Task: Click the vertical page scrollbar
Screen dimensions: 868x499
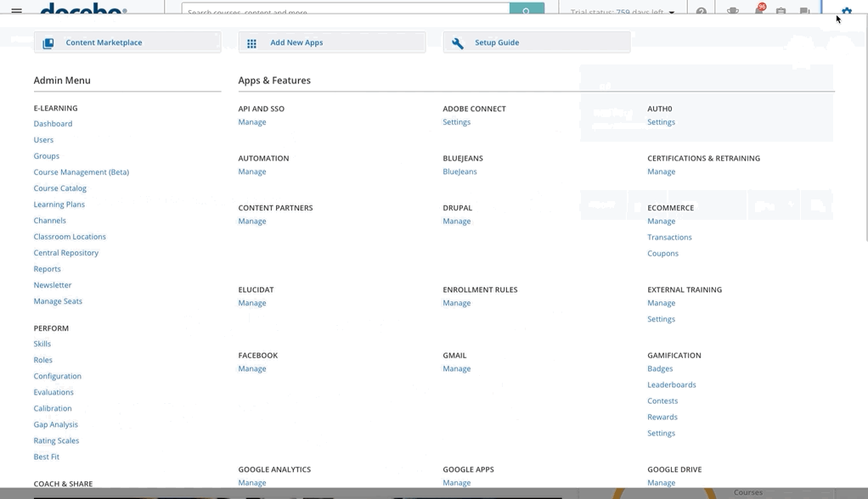Action: (865, 127)
